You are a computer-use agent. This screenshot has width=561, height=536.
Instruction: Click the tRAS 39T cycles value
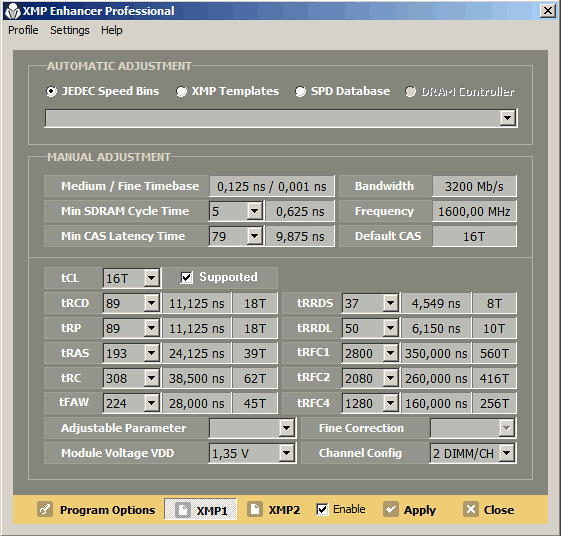click(255, 354)
